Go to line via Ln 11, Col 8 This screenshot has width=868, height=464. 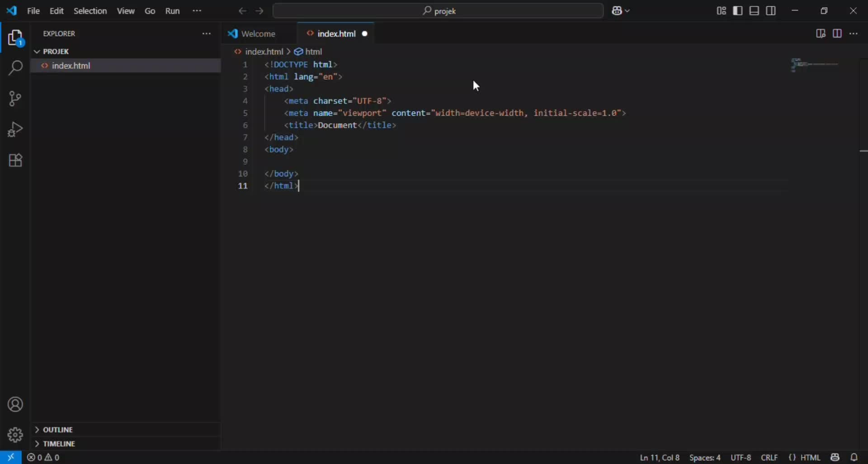[660, 458]
